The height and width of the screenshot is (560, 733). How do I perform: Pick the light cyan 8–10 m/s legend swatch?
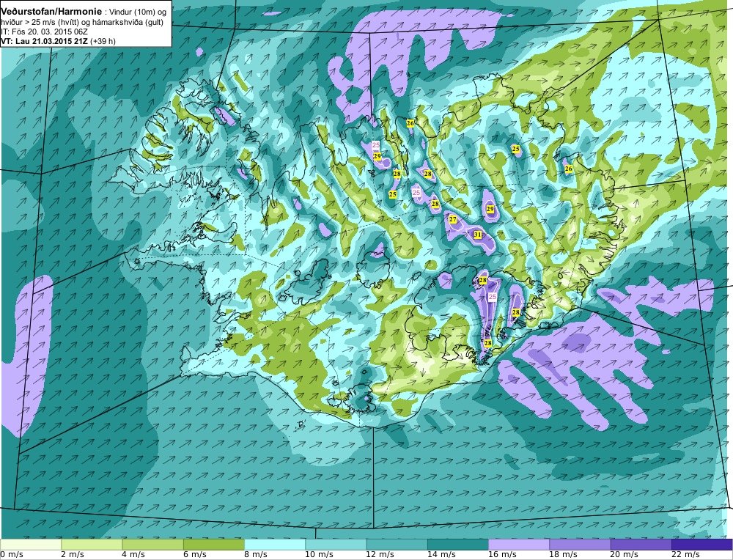click(x=275, y=545)
